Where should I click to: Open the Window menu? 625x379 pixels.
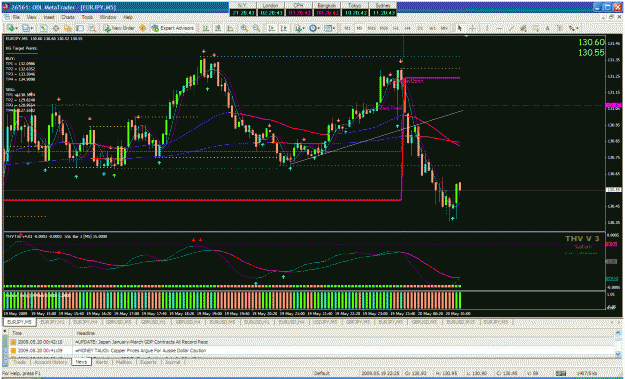click(x=108, y=18)
